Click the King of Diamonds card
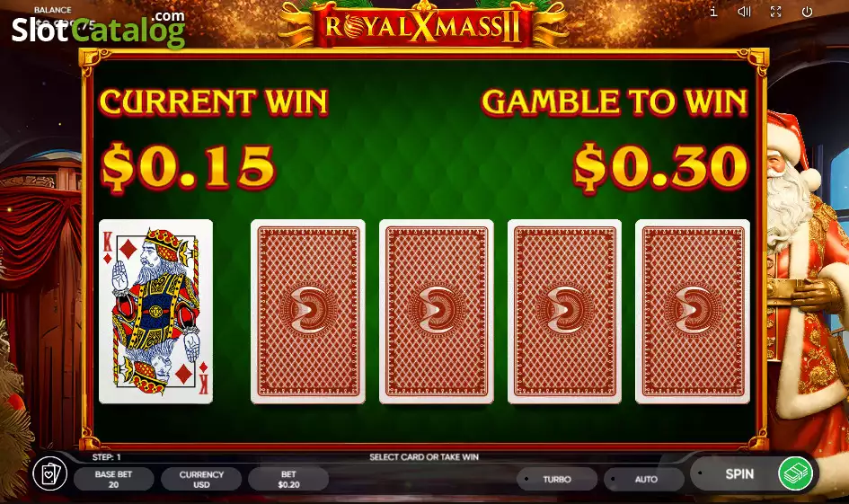 (x=156, y=311)
